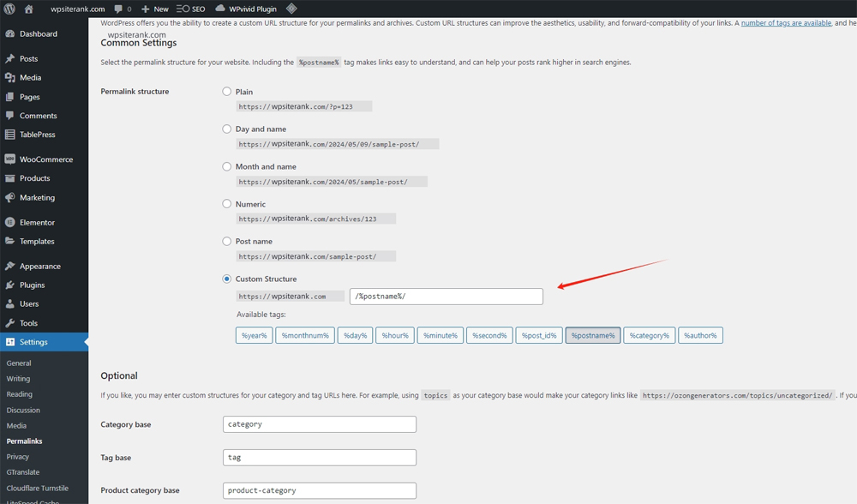Click the Tag base input field

coord(319,458)
